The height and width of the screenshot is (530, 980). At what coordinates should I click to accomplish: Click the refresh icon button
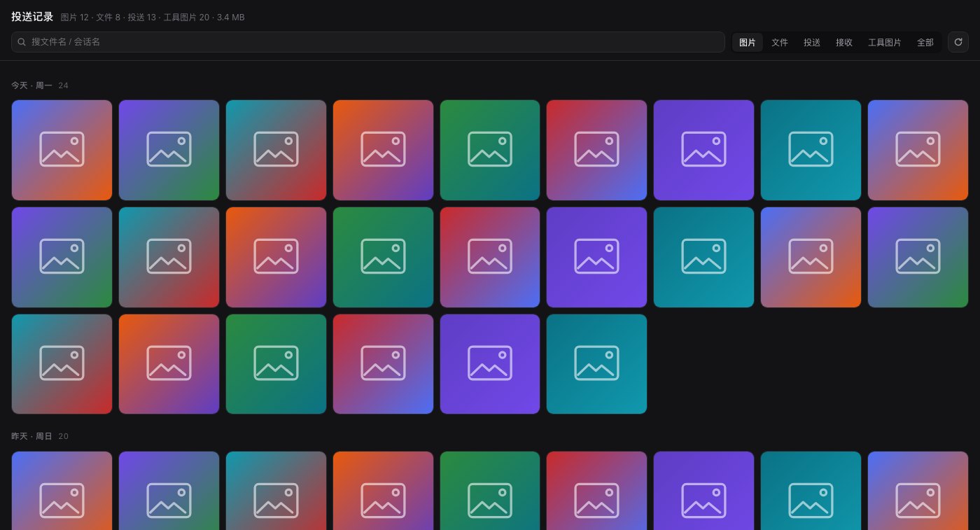(x=958, y=42)
